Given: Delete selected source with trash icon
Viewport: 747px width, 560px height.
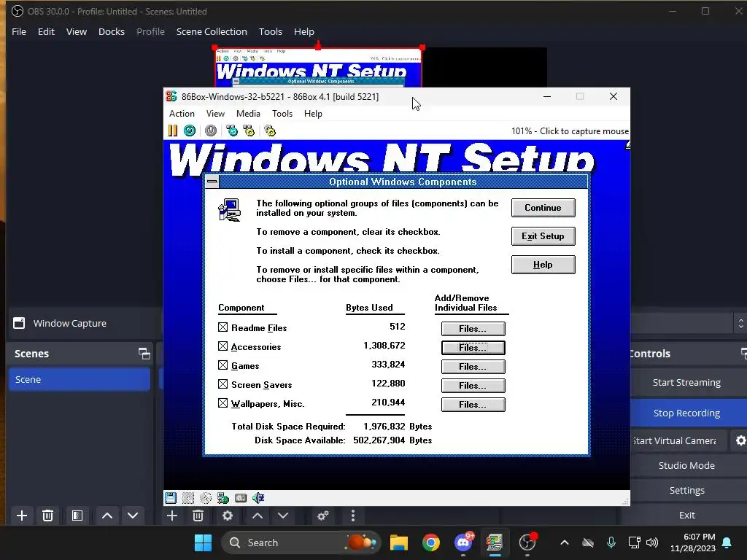Looking at the screenshot, I should [198, 516].
